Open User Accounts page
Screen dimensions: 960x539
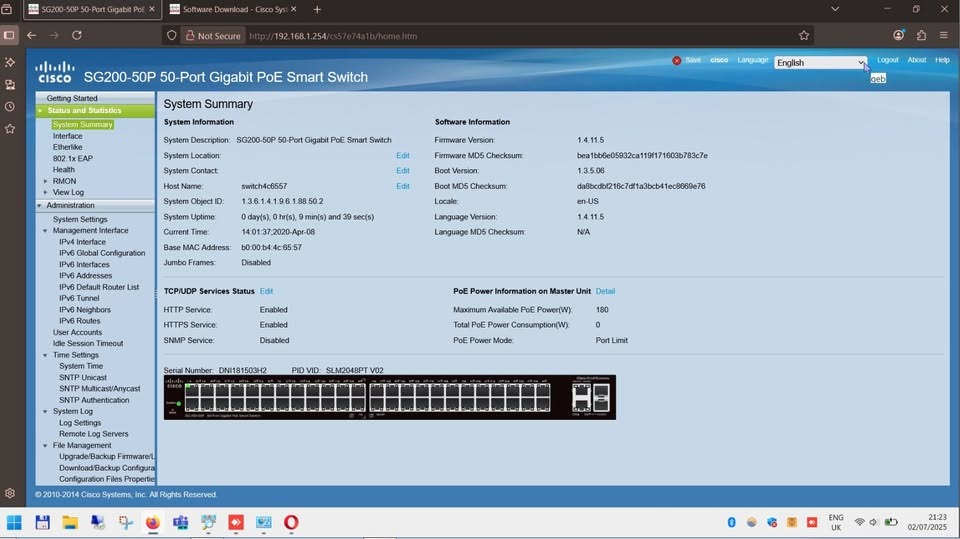click(77, 333)
